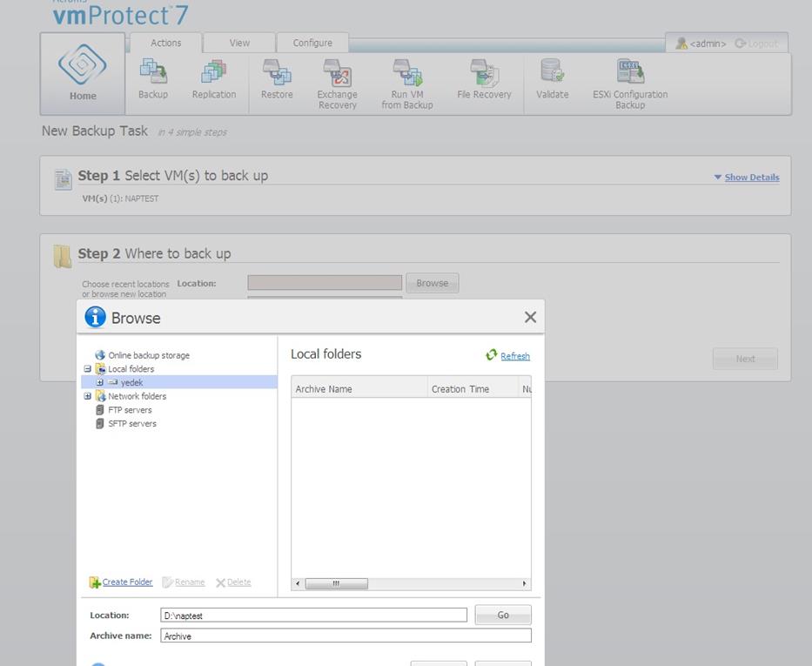Click the 'VM(s) (1): NAPTEST' text
The image size is (812, 666).
point(121,198)
